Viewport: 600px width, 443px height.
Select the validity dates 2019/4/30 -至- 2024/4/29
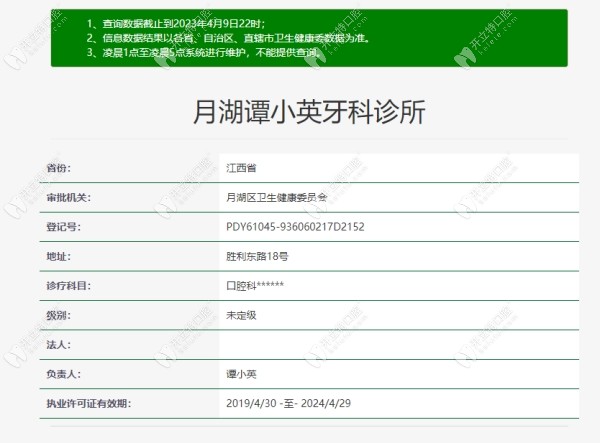tap(289, 404)
